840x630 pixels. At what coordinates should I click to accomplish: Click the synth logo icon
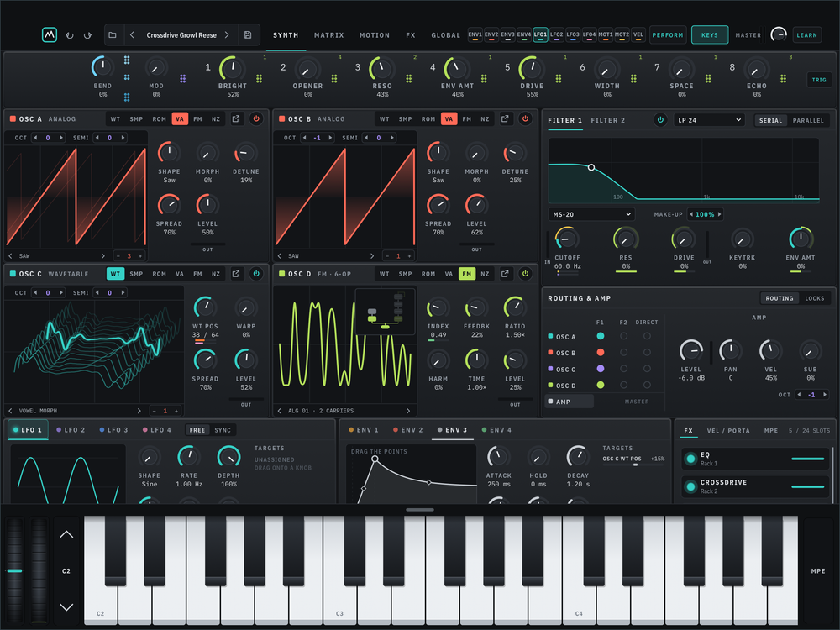tap(50, 34)
